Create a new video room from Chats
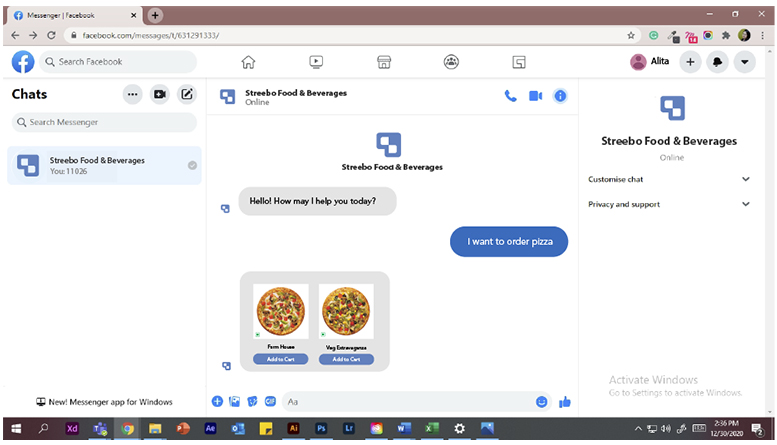The height and width of the screenshot is (445, 777). (160, 94)
